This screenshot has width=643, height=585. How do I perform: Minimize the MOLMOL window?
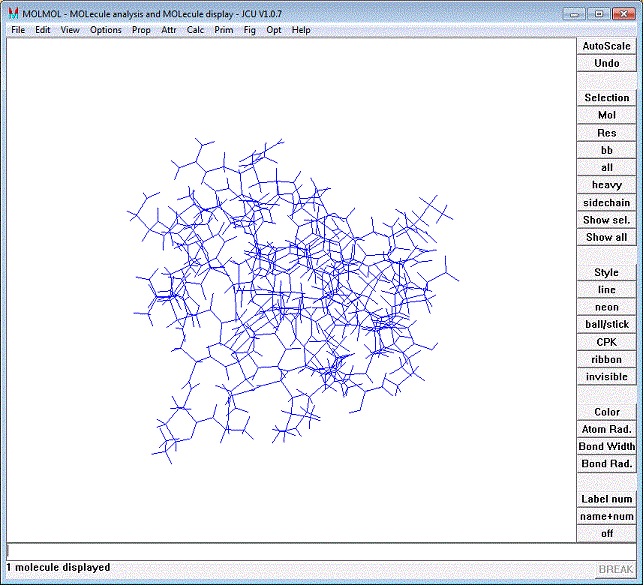point(574,14)
